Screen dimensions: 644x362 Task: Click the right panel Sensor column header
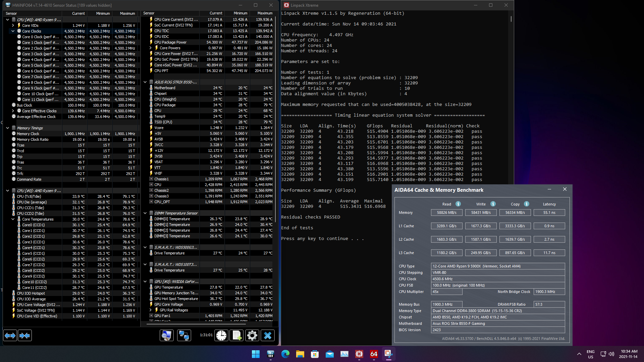pos(170,13)
